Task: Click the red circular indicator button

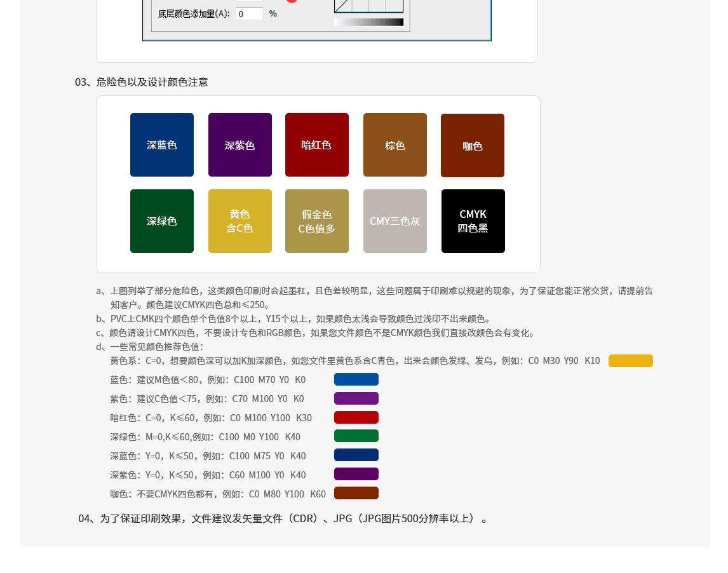Action: point(292,2)
